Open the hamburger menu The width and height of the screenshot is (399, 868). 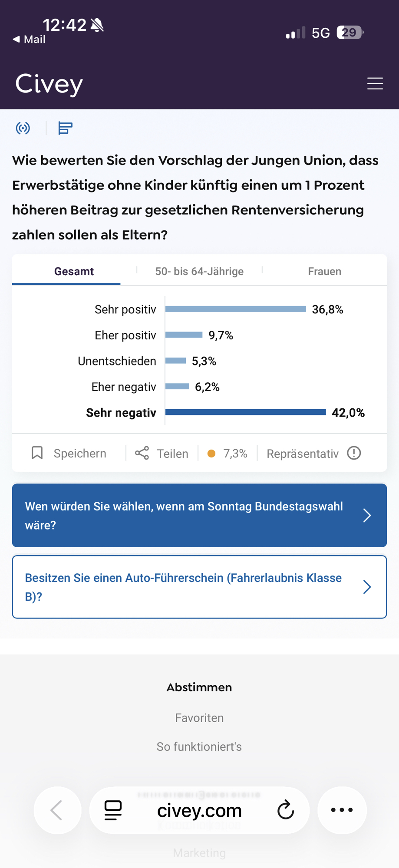point(375,83)
